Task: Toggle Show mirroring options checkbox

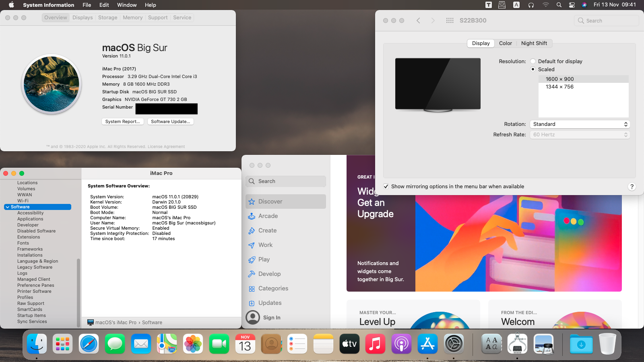Action: 386,187
